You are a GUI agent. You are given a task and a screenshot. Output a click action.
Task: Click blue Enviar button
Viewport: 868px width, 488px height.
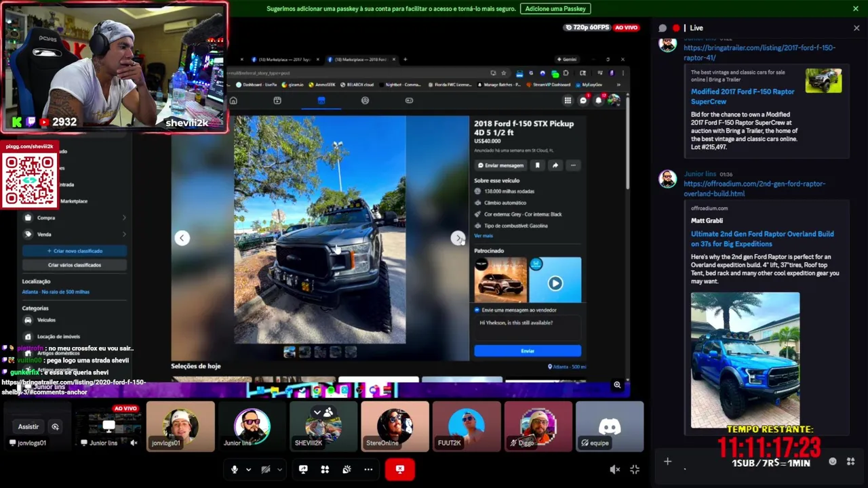tap(528, 350)
